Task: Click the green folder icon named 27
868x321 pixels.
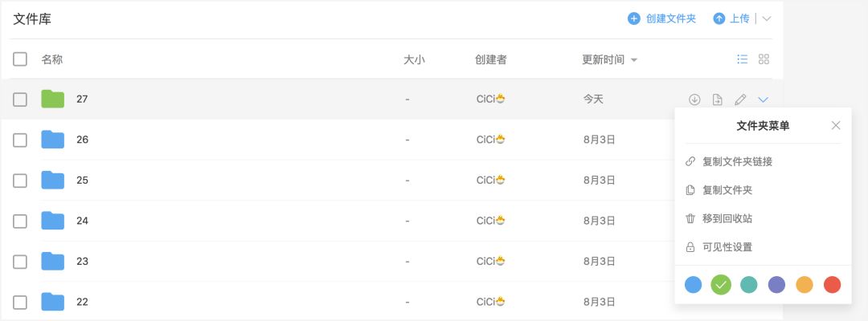Action: 52,99
